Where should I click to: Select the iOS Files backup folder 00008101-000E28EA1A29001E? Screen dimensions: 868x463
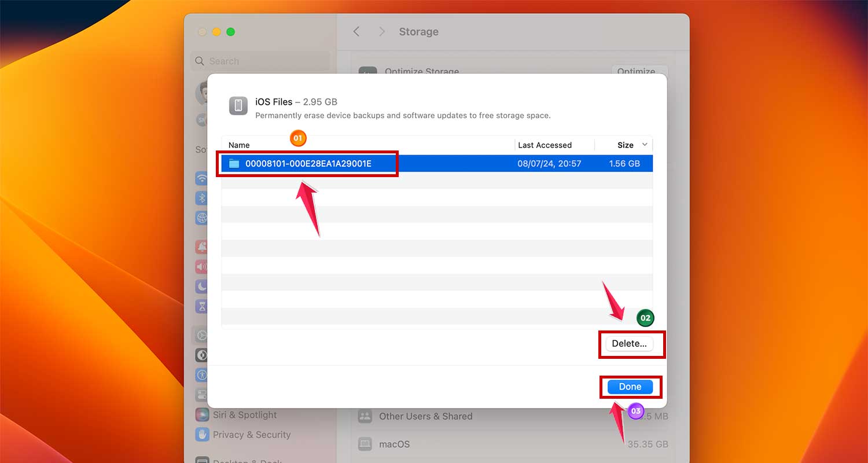pyautogui.click(x=307, y=163)
